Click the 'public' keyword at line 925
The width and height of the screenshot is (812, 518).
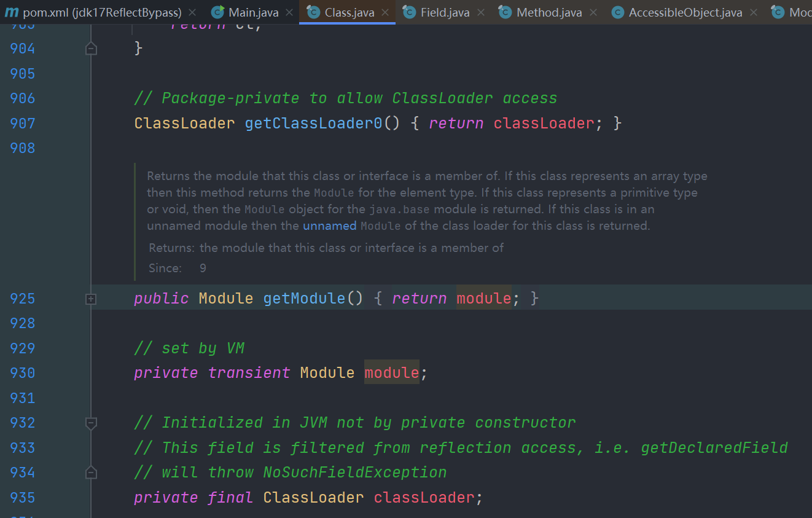point(162,299)
